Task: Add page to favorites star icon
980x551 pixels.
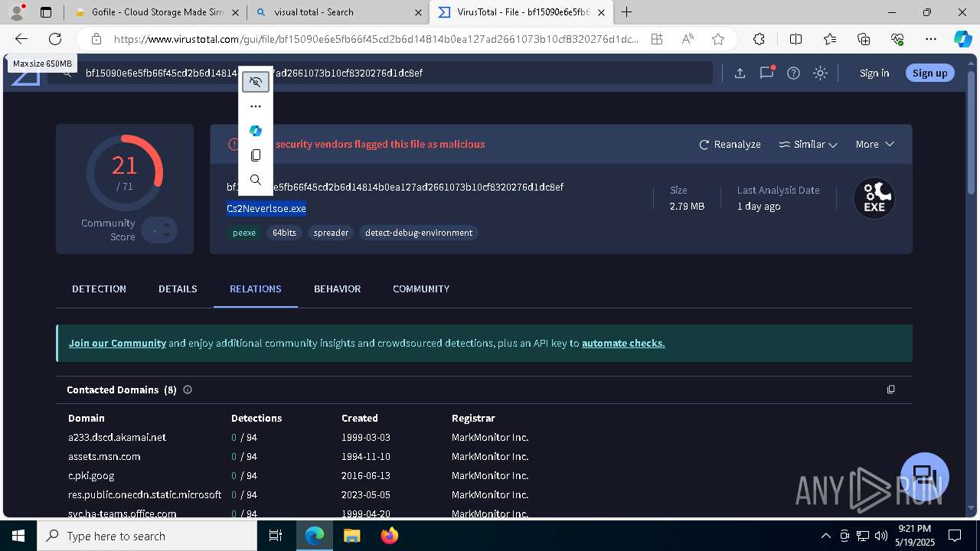Action: (718, 39)
